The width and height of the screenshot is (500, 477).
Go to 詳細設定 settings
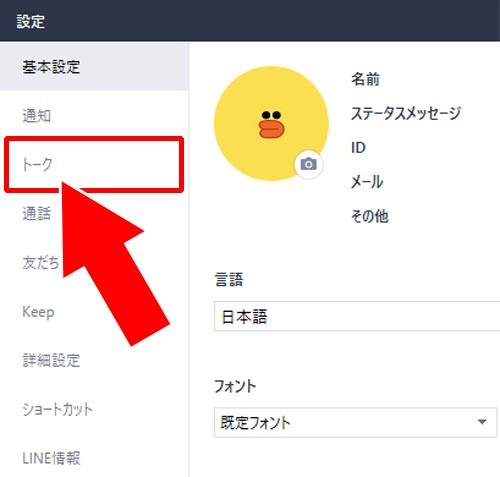pos(51,361)
